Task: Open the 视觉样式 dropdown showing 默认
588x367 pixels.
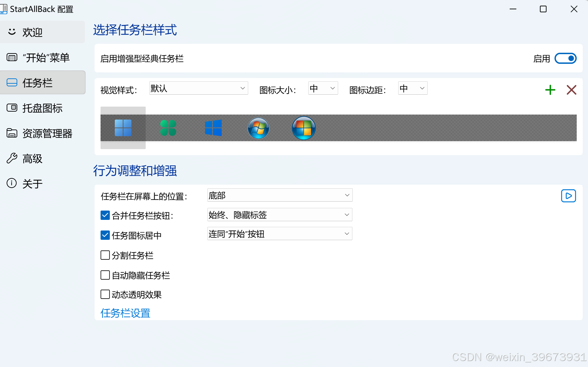Action: point(198,88)
